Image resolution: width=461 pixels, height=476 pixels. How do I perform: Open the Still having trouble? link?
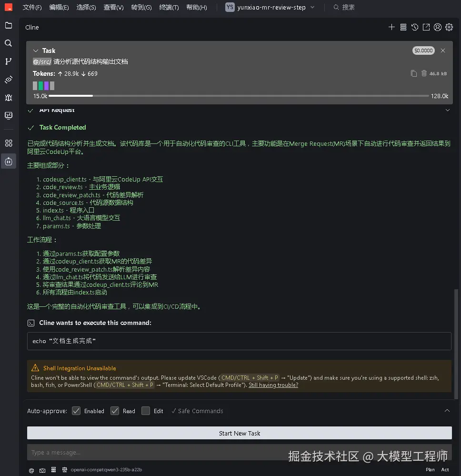273,385
